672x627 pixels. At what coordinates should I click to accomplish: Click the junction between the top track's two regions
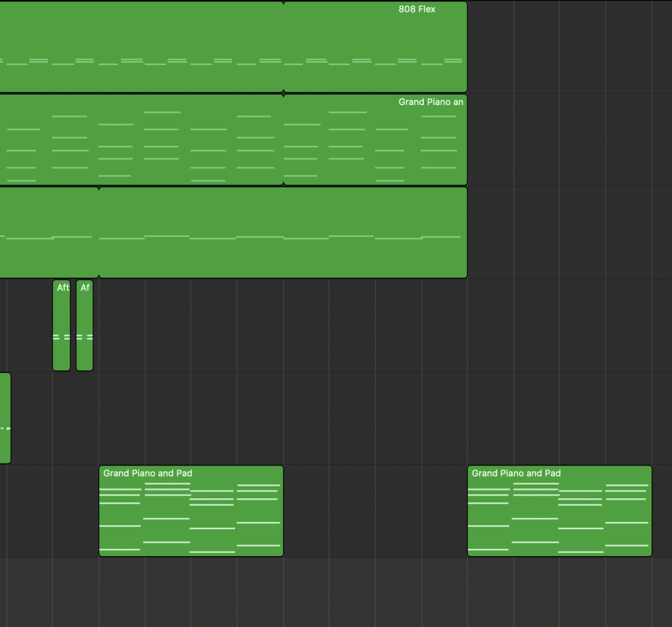coord(283,46)
